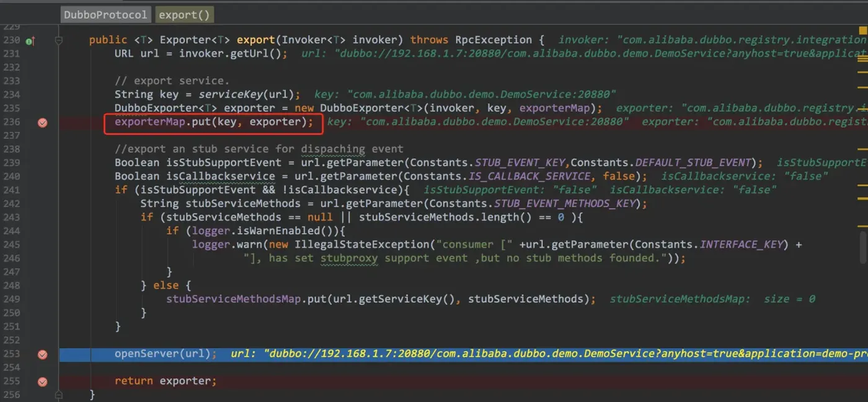Remove the breakpoint at the openServer(url) line
The width and height of the screenshot is (868, 402).
(x=42, y=354)
